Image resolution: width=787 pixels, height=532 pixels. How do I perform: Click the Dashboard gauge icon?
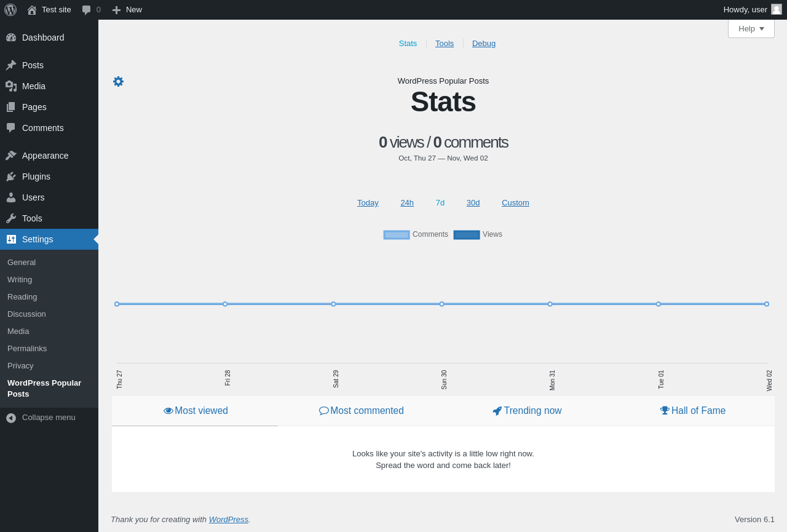11,38
